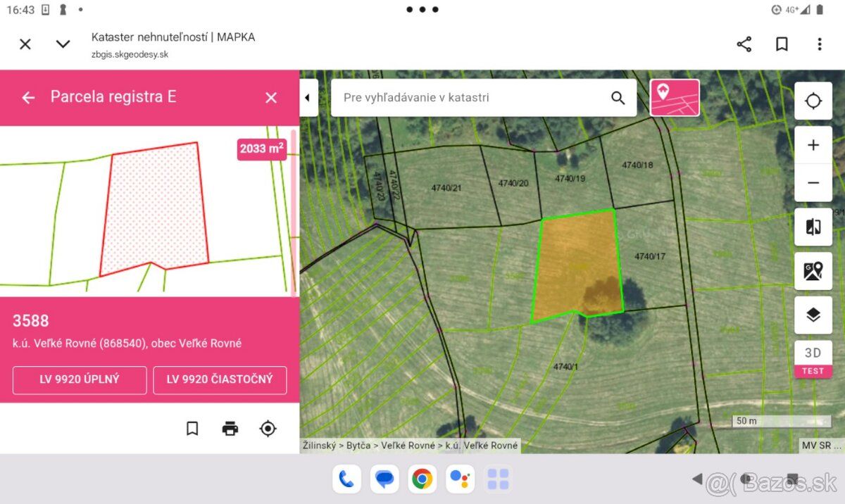This screenshot has width=845, height=504.
Task: Open the basemap gallery picture icon
Action: (813, 271)
